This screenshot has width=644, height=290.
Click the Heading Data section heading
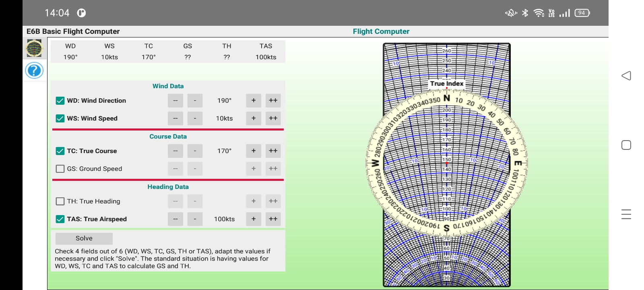click(x=168, y=187)
